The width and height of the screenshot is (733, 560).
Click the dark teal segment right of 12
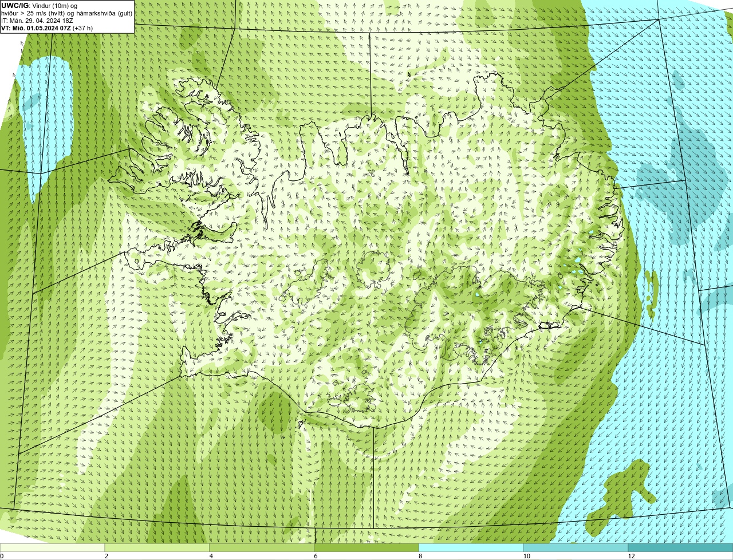coord(681,548)
